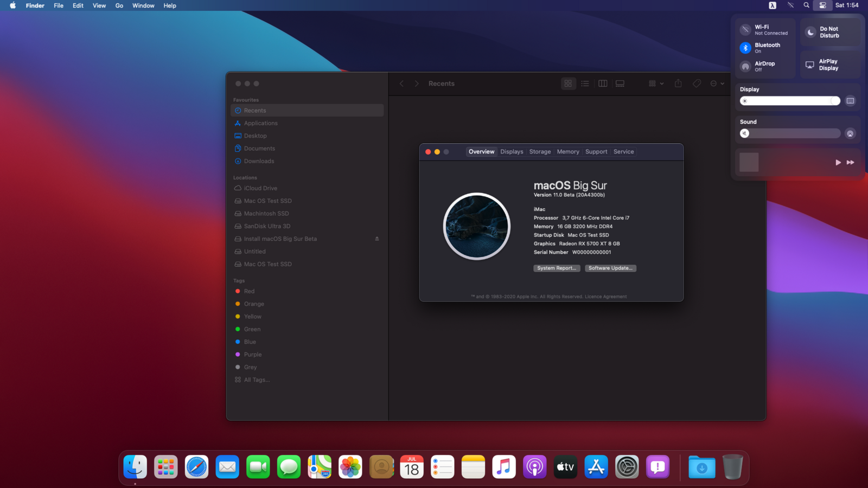Open App Store from the Dock
This screenshot has height=488, width=868.
pyautogui.click(x=596, y=467)
